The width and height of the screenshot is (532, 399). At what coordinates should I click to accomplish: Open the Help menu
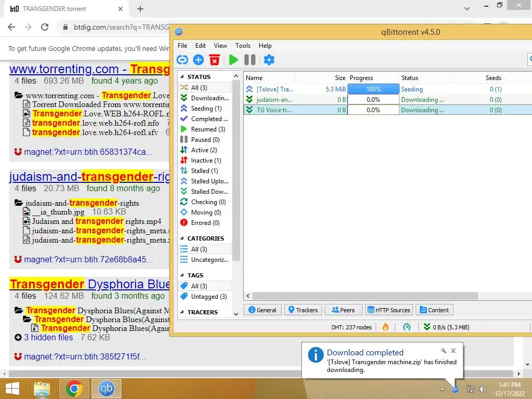click(265, 46)
